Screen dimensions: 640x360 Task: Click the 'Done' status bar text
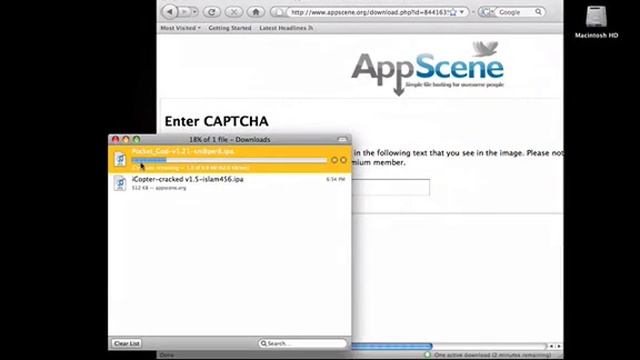(167, 355)
